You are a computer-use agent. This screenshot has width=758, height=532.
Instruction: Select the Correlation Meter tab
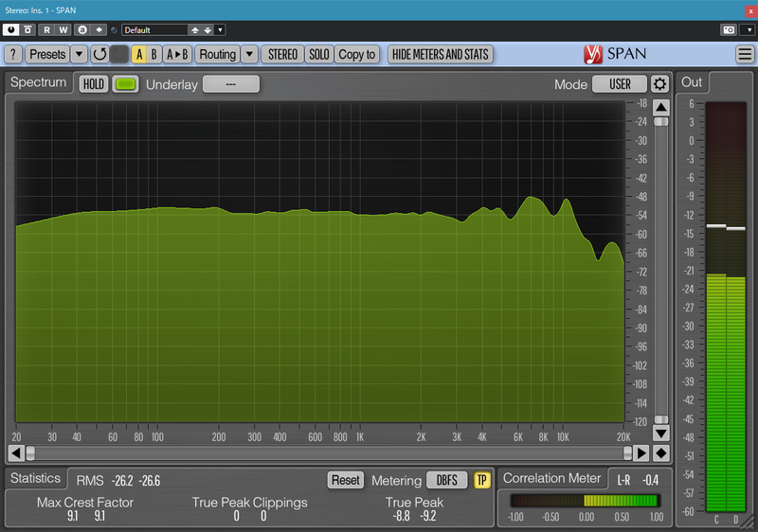click(x=552, y=478)
